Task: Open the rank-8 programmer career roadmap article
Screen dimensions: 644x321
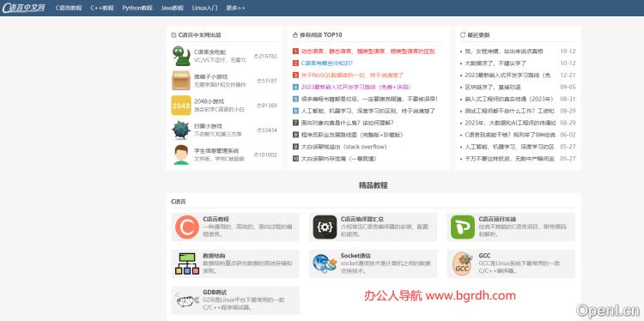Action: click(x=352, y=135)
